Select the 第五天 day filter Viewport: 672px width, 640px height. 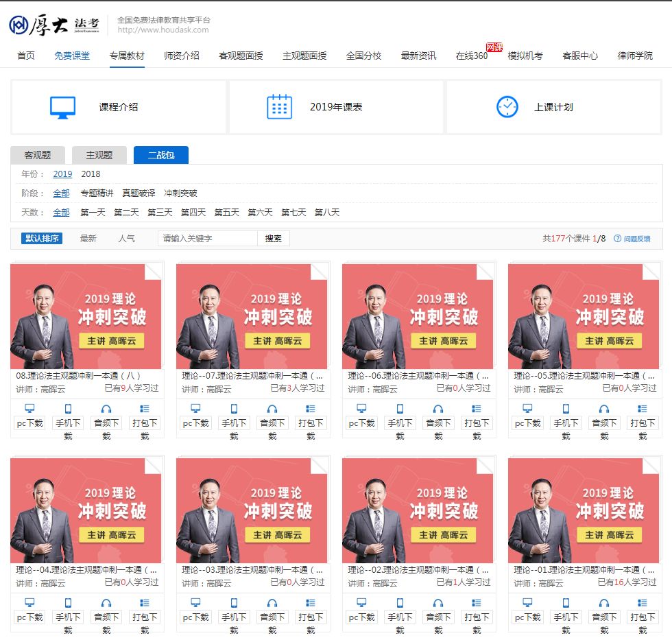point(227,212)
